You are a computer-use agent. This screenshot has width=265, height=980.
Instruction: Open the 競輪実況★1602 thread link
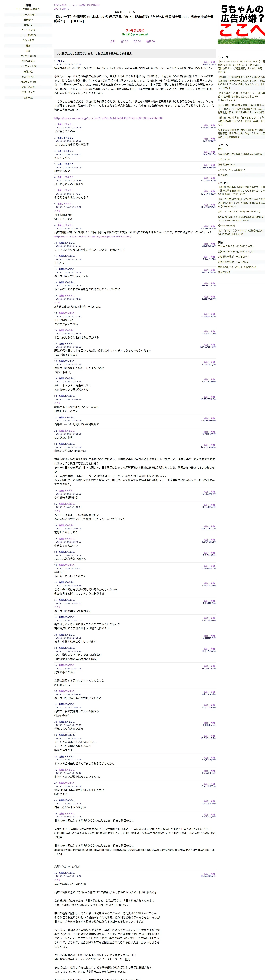tap(226, 165)
